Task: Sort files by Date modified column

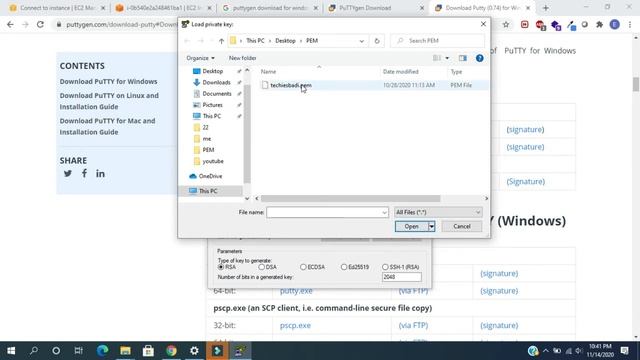Action: point(400,71)
